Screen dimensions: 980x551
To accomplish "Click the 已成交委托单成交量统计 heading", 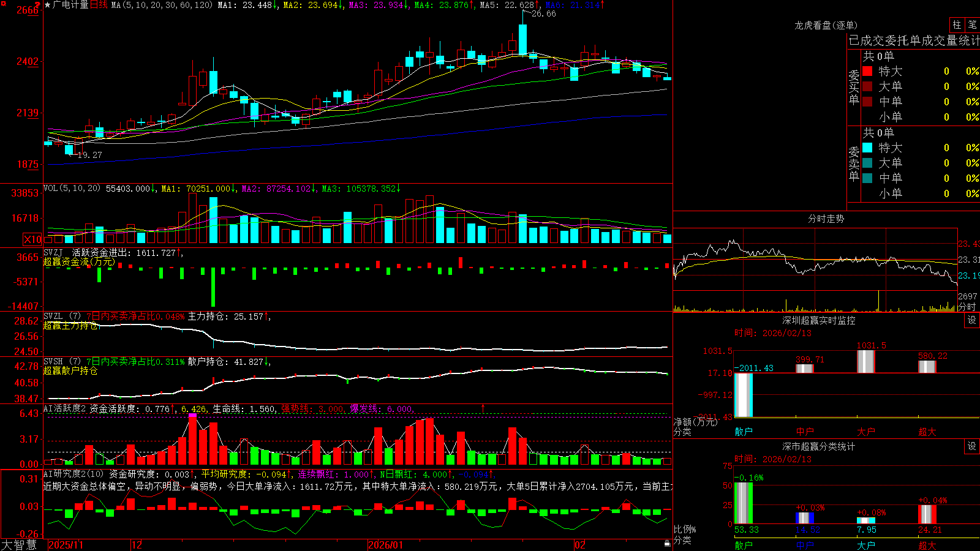I will (914, 40).
